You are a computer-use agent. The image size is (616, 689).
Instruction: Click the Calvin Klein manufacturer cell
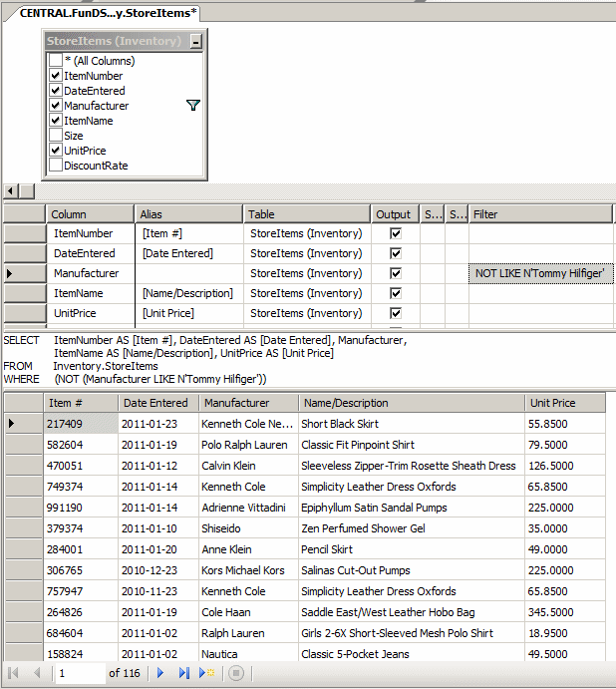(x=248, y=466)
